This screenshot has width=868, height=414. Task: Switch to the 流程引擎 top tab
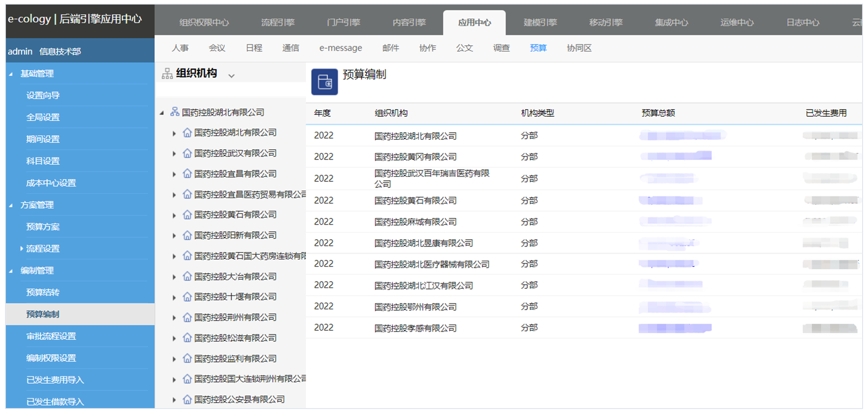[x=278, y=22]
